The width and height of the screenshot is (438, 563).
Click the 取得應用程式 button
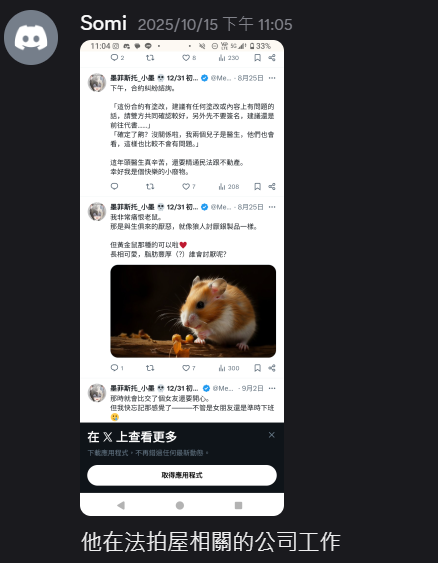coord(182,475)
